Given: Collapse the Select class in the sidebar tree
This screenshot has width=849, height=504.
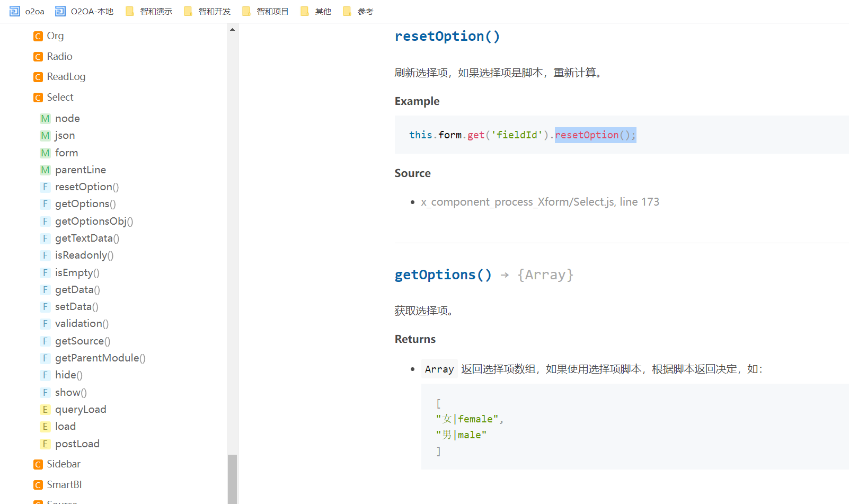Looking at the screenshot, I should [x=60, y=97].
